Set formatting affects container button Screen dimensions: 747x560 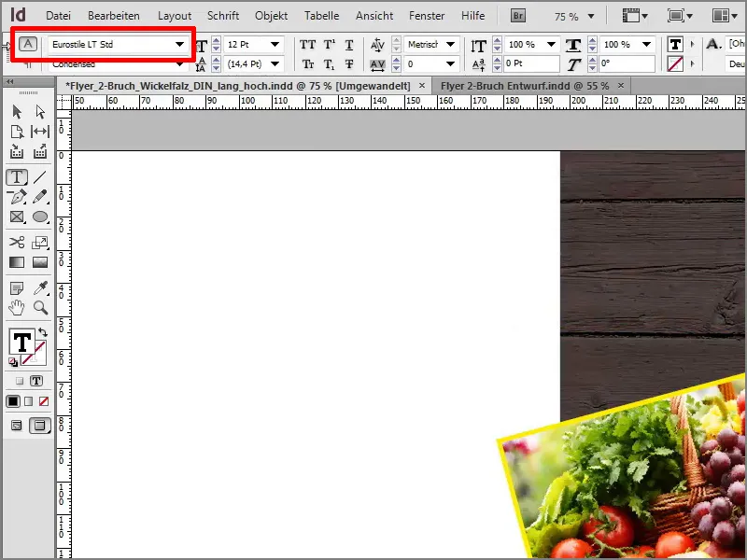(19, 381)
